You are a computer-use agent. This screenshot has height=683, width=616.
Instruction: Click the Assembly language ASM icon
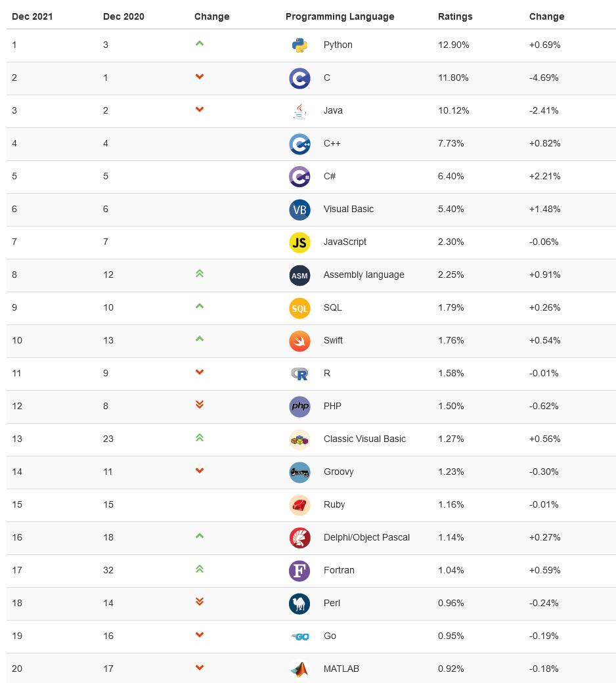pos(299,275)
